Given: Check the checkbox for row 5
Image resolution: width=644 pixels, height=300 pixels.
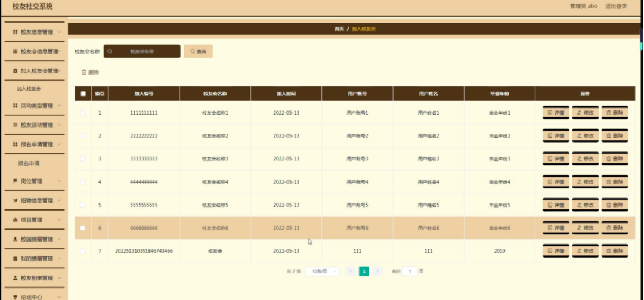Looking at the screenshot, I should 83,205.
